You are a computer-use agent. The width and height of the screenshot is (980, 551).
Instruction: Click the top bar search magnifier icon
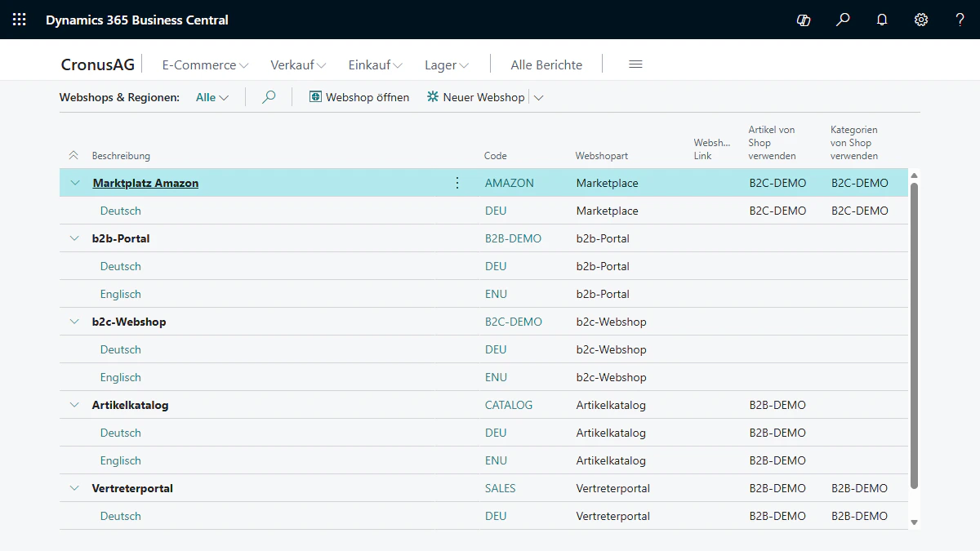[x=843, y=20]
